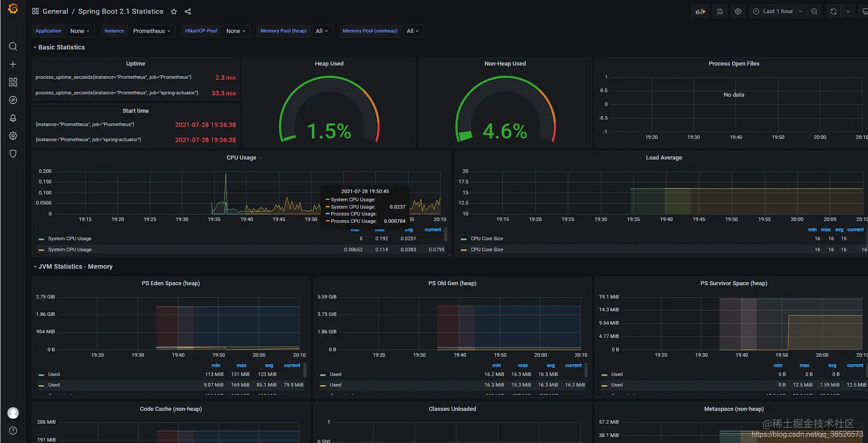Open the Memory Pool (heap) All dropdown

coord(322,31)
